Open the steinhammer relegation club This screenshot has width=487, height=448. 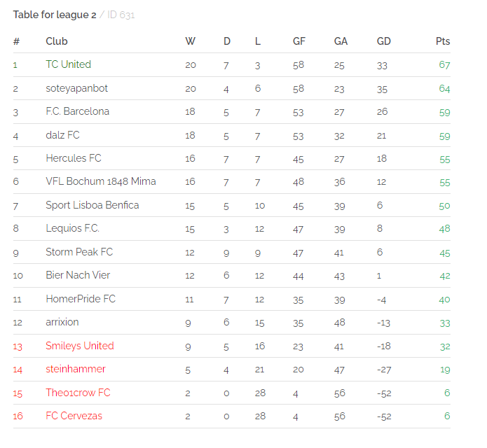pos(76,369)
